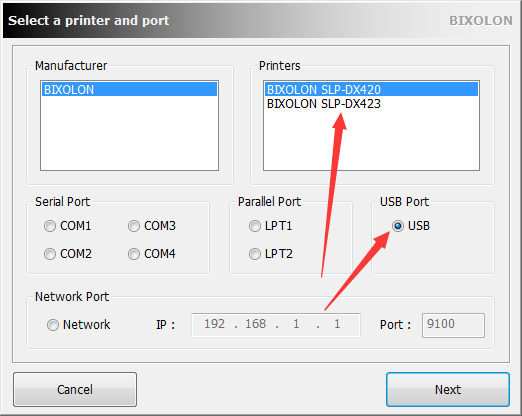Select the USB port radio button

click(x=398, y=226)
